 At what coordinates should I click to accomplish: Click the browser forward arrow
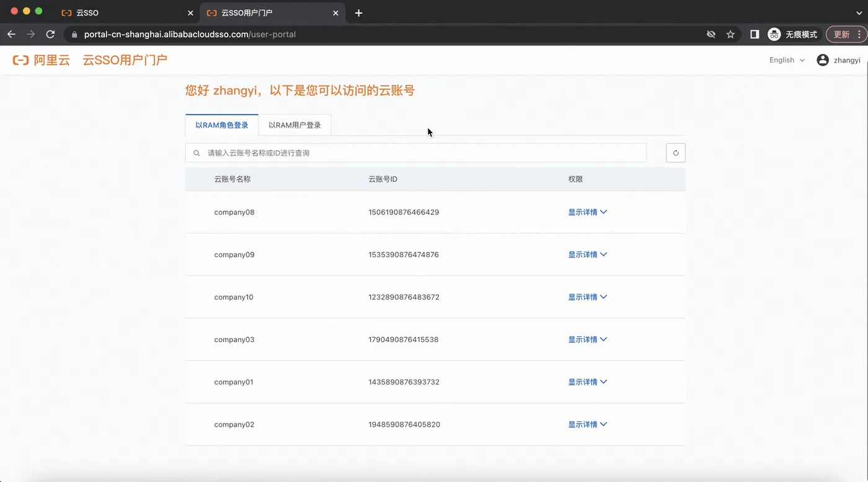(31, 34)
